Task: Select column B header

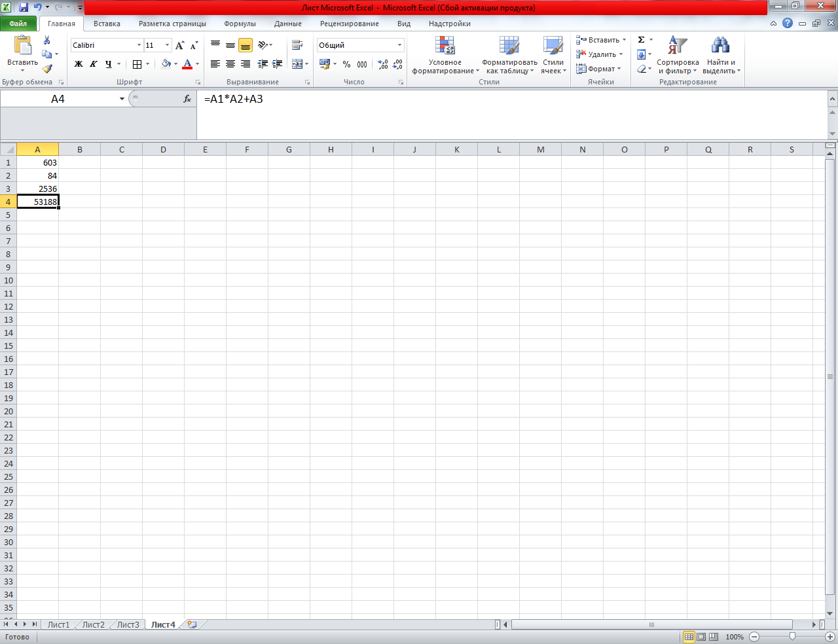Action: click(x=79, y=149)
